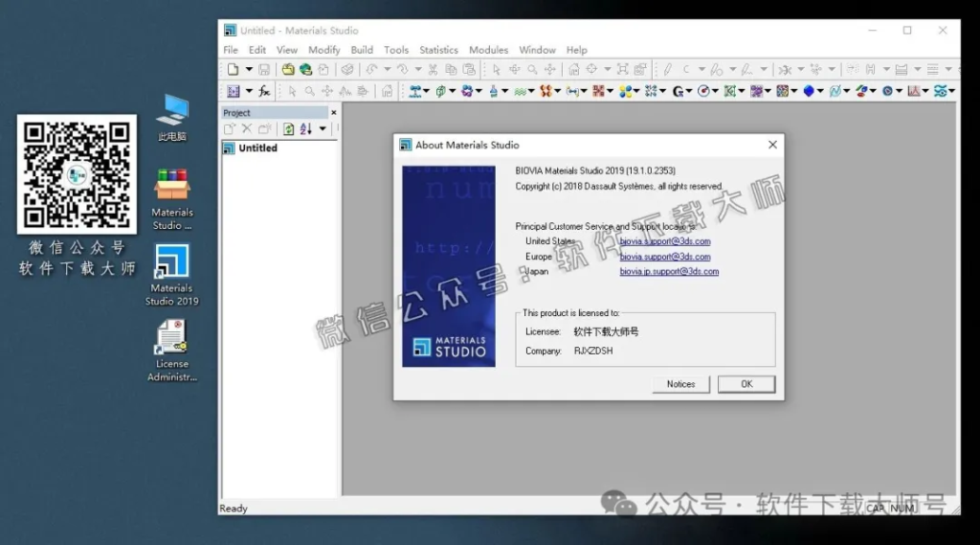This screenshot has height=545, width=980.
Task: Click the blue Adsorption Locator module icon
Action: pos(414,91)
